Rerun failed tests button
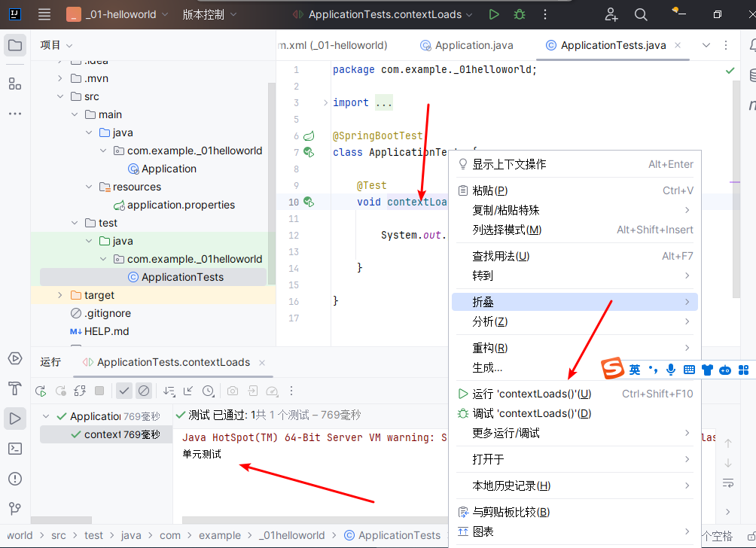This screenshot has height=548, width=756. click(60, 391)
